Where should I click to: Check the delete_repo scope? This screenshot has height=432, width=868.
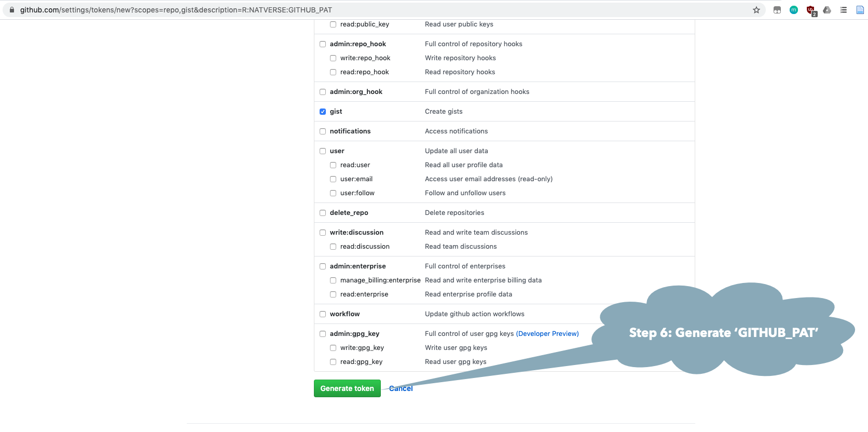pyautogui.click(x=323, y=213)
